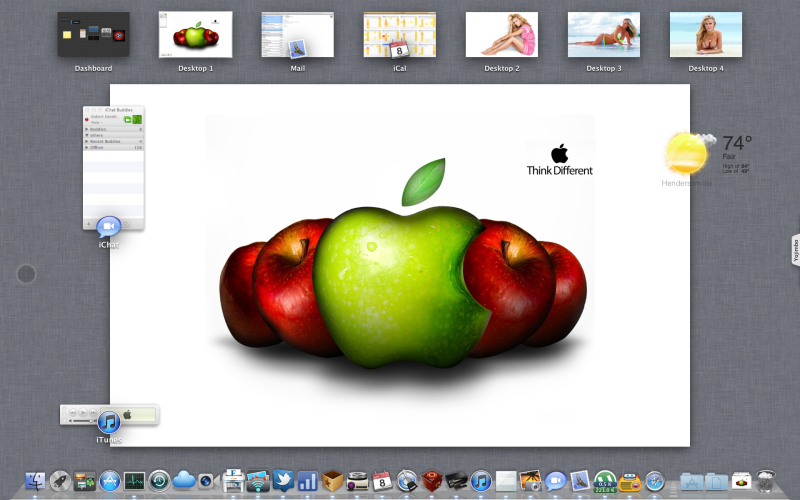
Task: Click the iTunes mini player volume slider
Action: point(82,420)
